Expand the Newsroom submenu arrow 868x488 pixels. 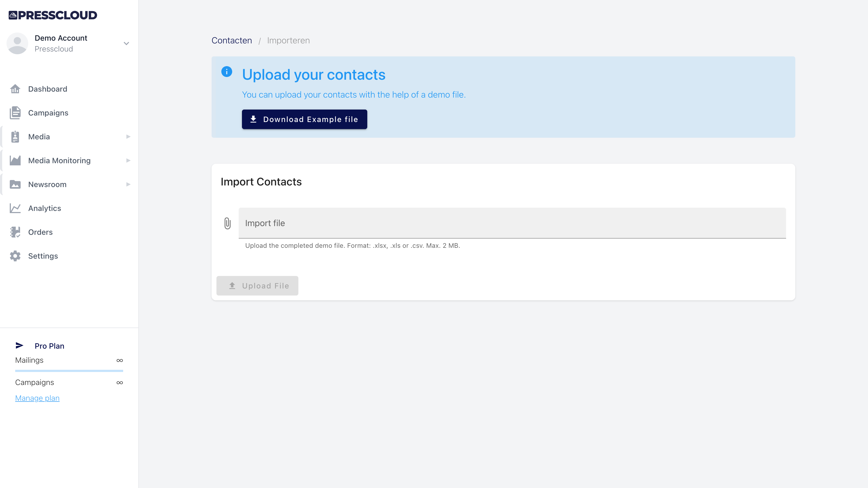point(128,185)
